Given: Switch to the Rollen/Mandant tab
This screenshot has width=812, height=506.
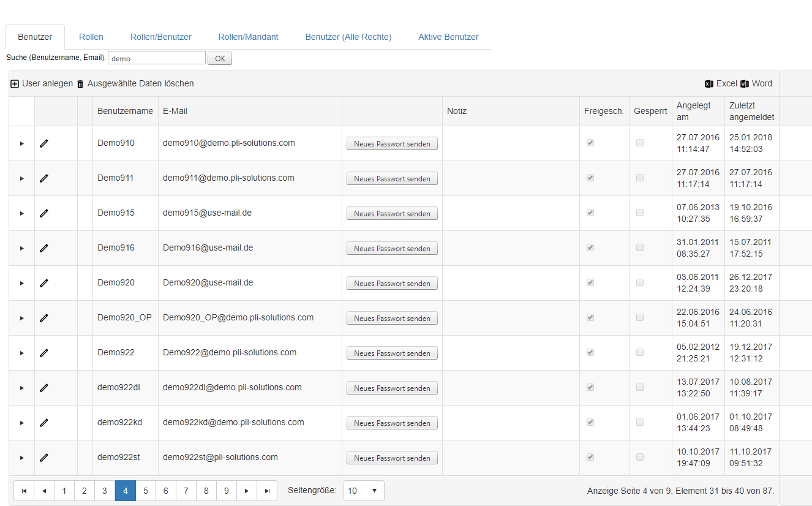Looking at the screenshot, I should point(249,37).
